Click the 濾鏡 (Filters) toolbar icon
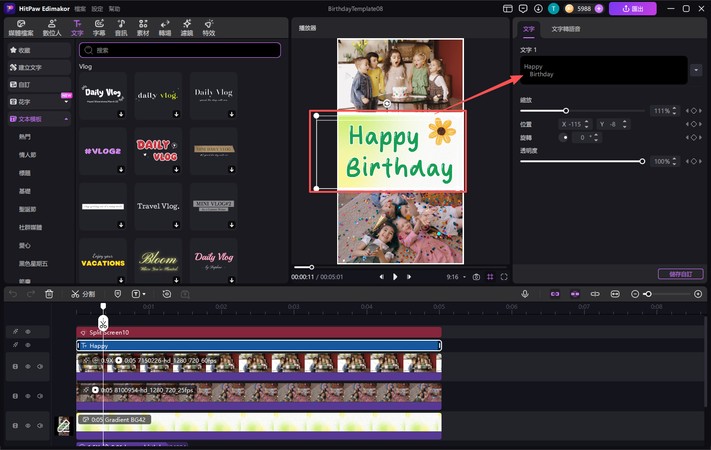The image size is (711, 450). pyautogui.click(x=186, y=26)
